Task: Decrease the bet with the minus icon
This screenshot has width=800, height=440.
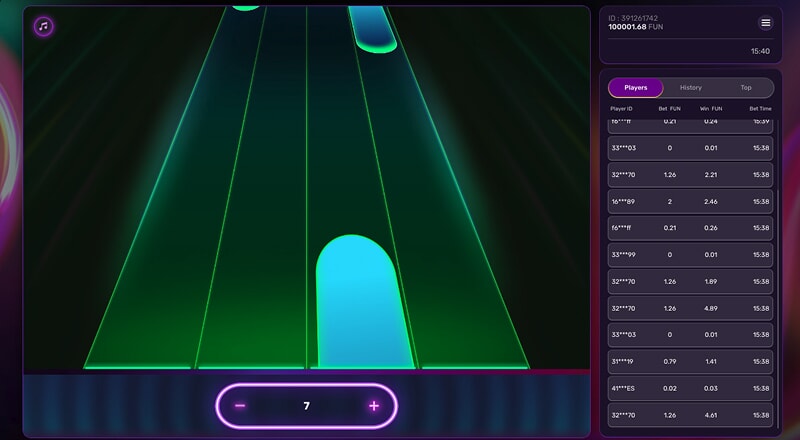Action: click(x=240, y=406)
